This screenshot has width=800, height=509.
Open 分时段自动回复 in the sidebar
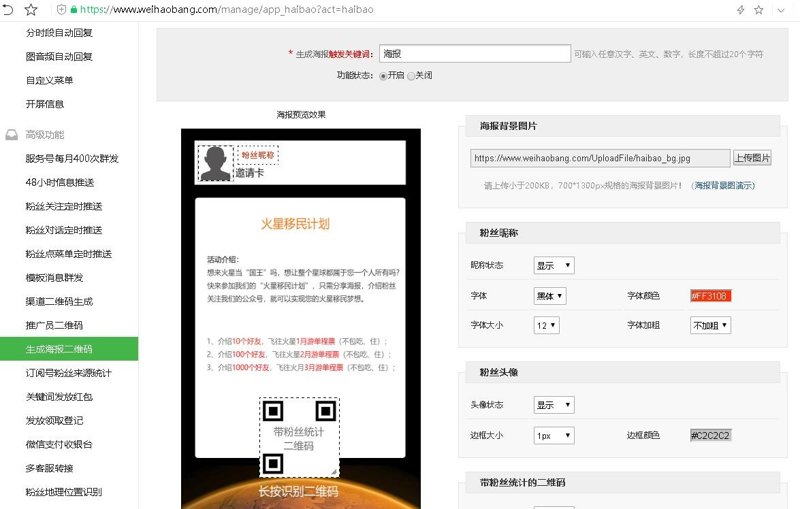pos(59,33)
